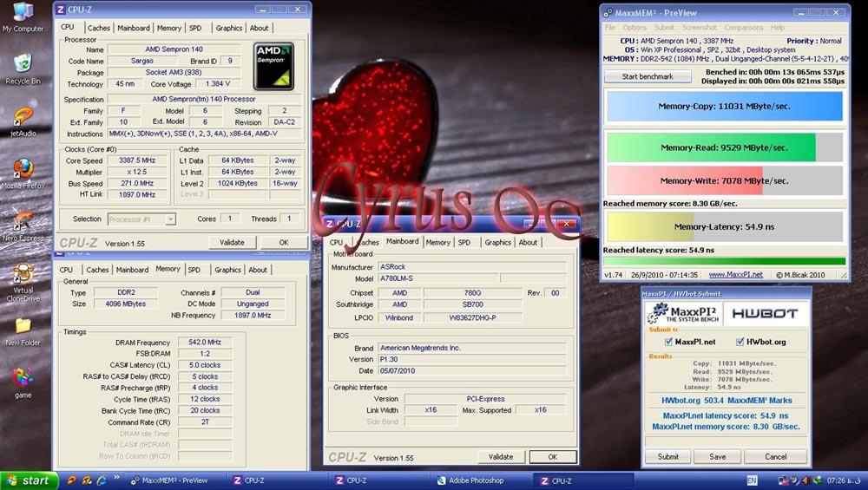Click the MaxxMEM² title bar icon

(x=608, y=13)
